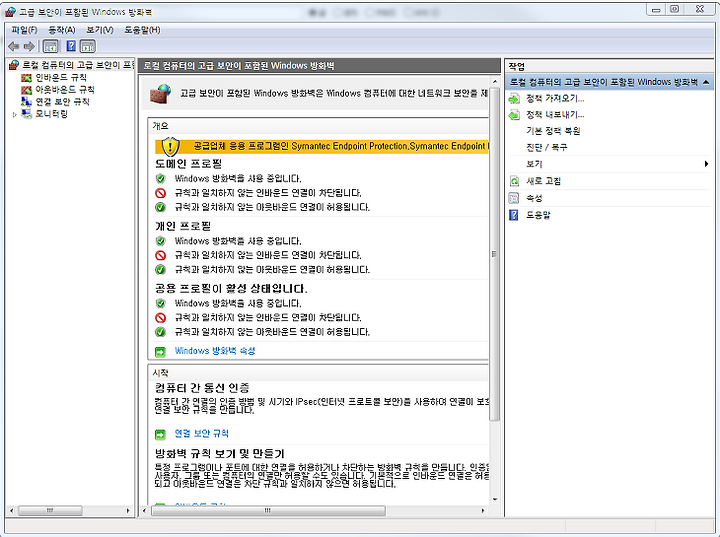Open the Windows 방화벽 속성 link

click(x=215, y=351)
